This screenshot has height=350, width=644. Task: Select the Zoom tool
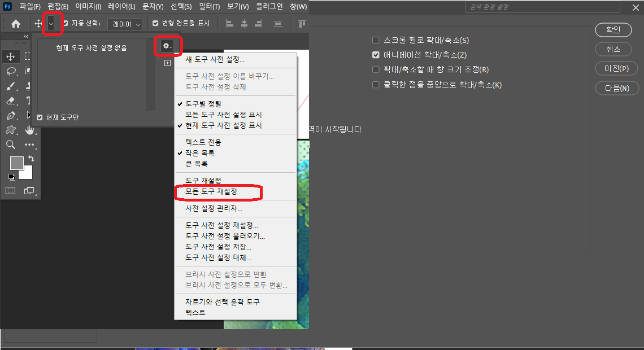pos(10,145)
